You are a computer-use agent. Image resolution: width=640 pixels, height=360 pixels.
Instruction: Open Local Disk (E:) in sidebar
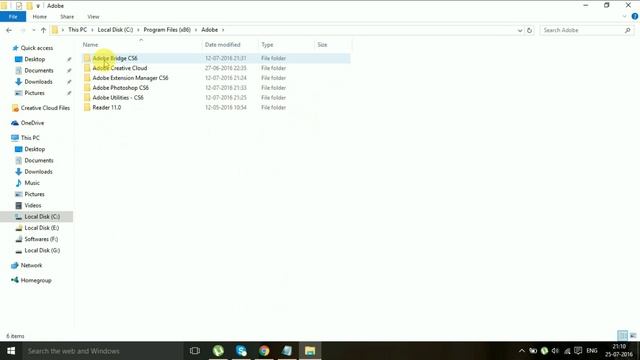tap(42, 228)
